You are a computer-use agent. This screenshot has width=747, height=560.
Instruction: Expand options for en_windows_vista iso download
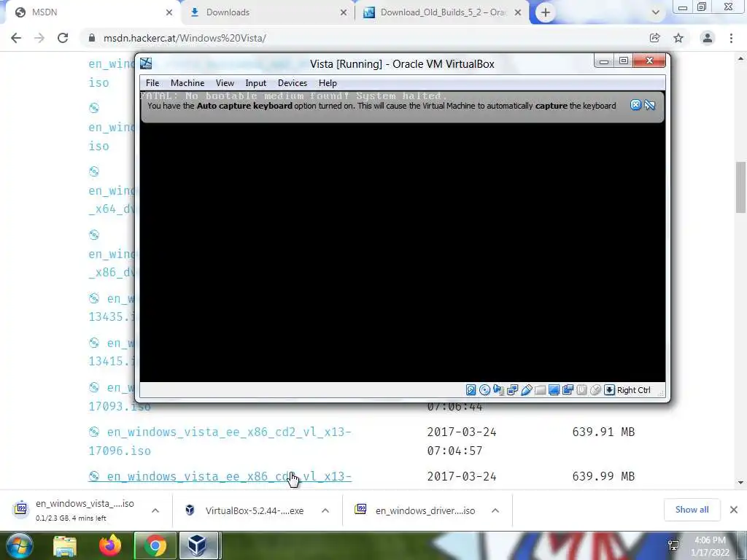click(155, 510)
